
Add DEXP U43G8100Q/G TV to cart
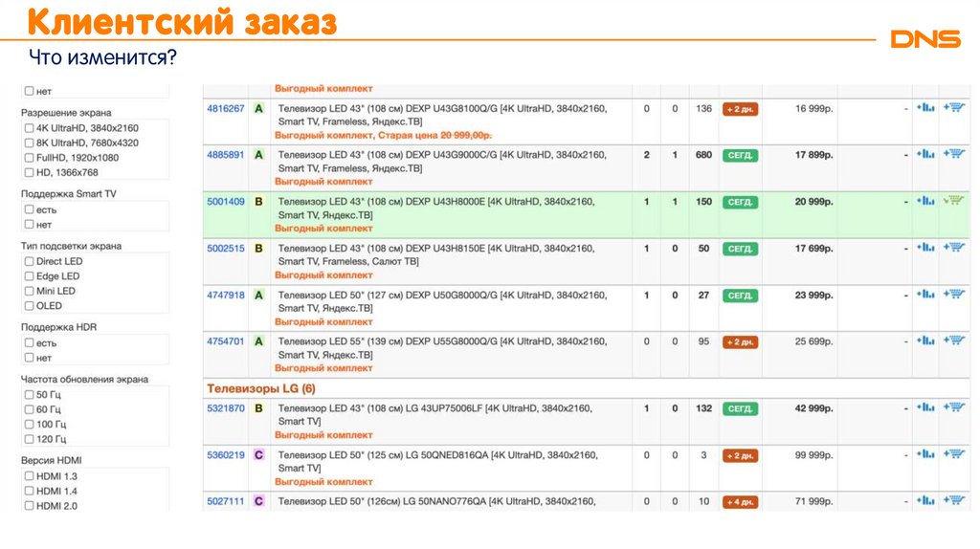(x=954, y=107)
